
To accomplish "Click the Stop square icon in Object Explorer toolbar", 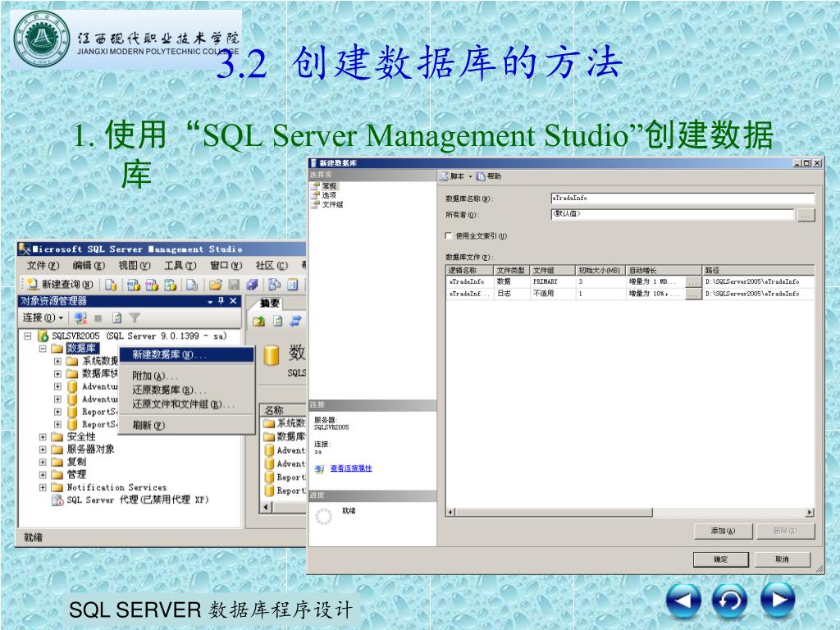I will click(98, 318).
